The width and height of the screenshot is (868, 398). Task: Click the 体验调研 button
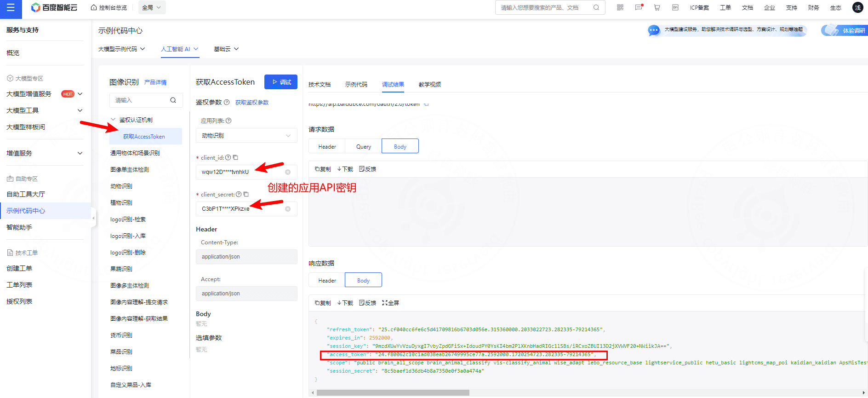click(845, 30)
